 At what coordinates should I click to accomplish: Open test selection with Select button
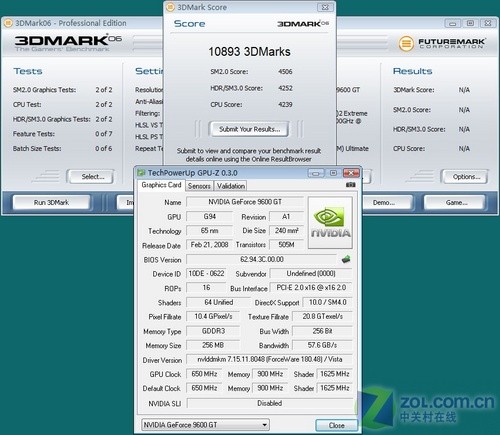91,176
